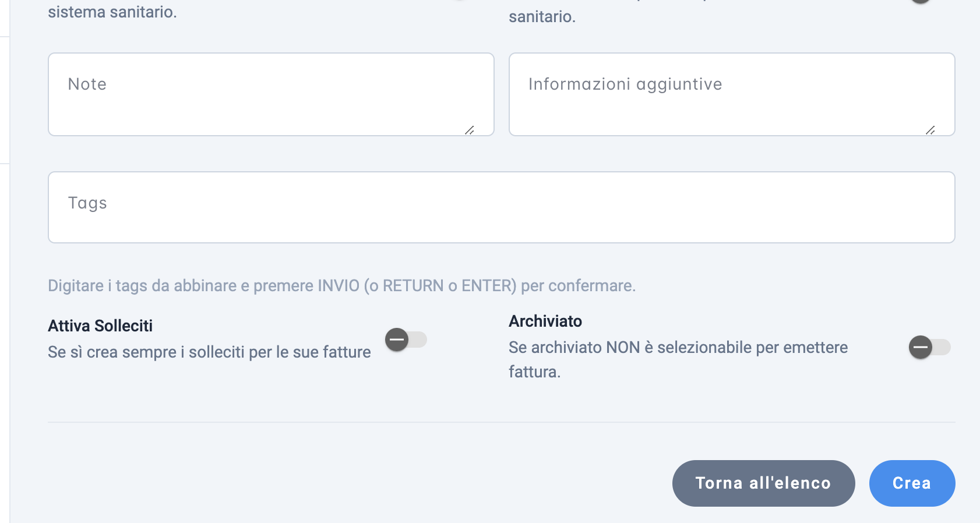The height and width of the screenshot is (523, 980).
Task: Go back via Torna all'elenco button
Action: click(763, 483)
